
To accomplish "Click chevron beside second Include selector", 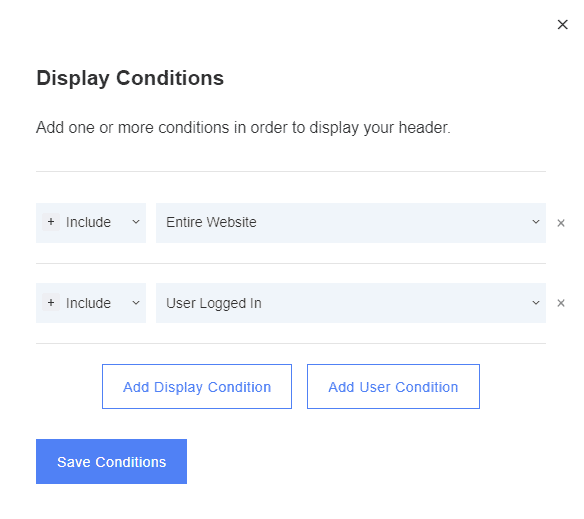I will point(136,303).
